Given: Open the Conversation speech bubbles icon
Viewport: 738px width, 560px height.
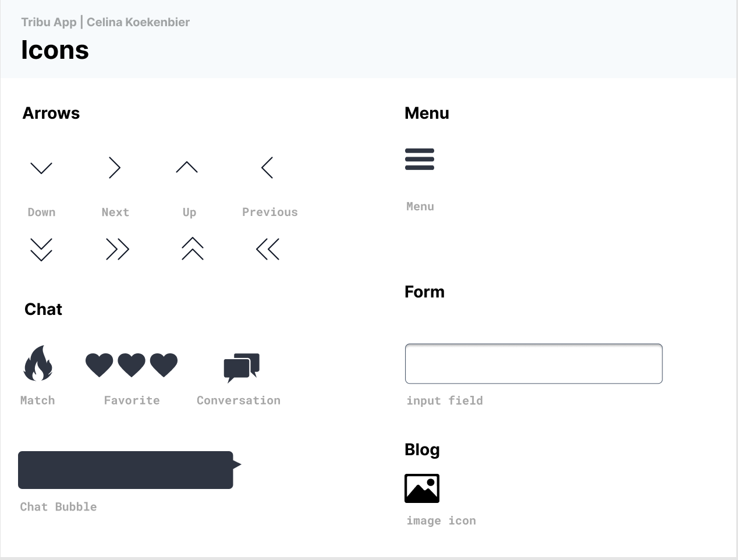Looking at the screenshot, I should (242, 367).
